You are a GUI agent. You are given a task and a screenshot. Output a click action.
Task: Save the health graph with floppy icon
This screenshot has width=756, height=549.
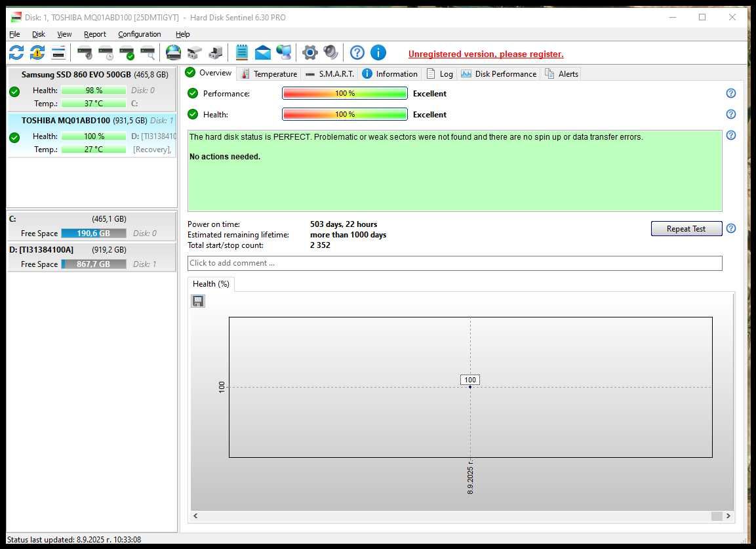(198, 301)
